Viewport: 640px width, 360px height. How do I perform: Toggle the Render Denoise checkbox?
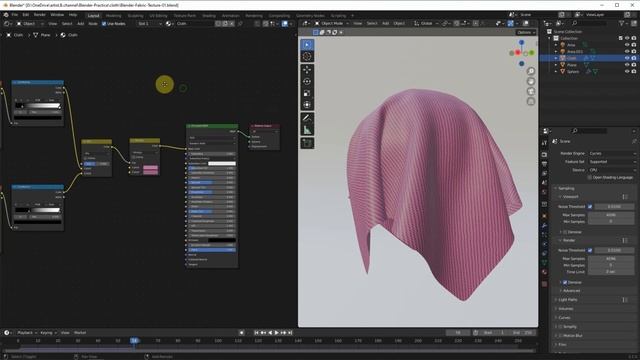565,282
